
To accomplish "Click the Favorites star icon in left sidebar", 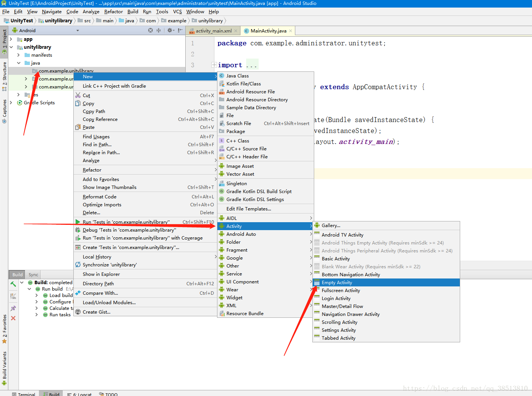I will [x=5, y=341].
